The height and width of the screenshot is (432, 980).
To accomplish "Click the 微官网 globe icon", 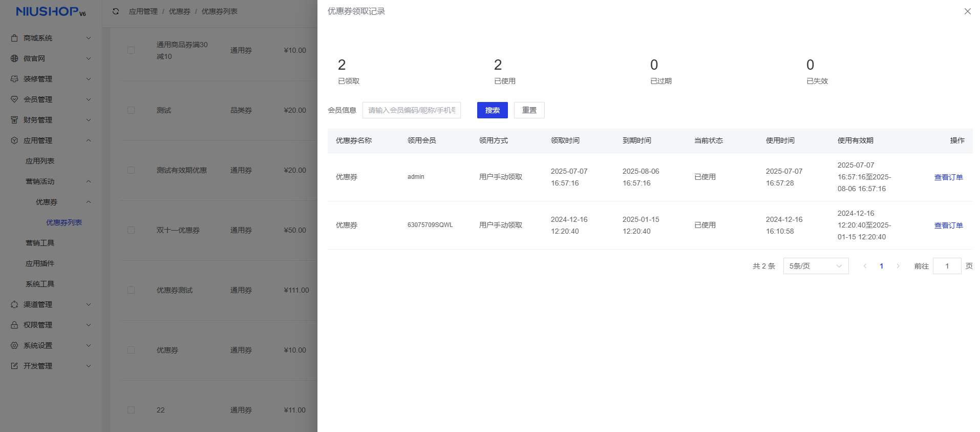I will pyautogui.click(x=14, y=58).
